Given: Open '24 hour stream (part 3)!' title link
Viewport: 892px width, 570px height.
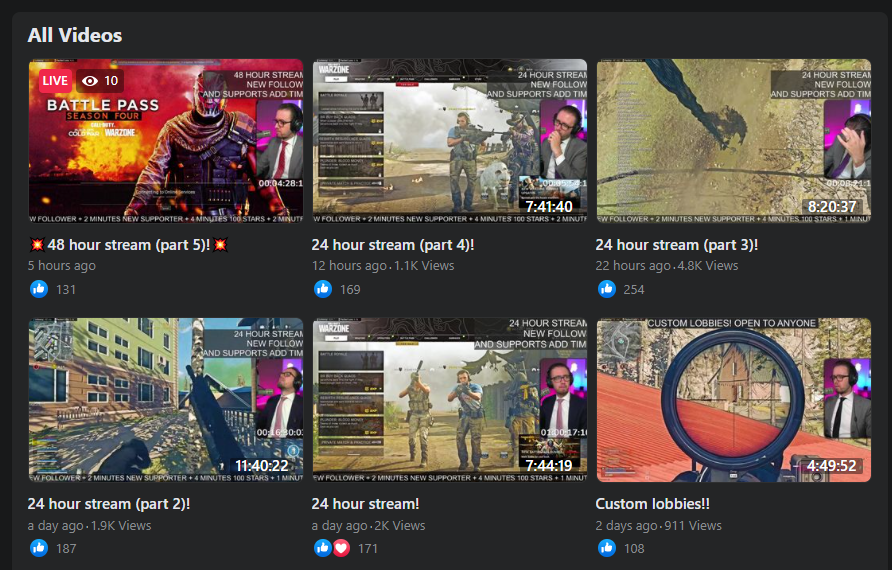Looking at the screenshot, I should tap(676, 245).
